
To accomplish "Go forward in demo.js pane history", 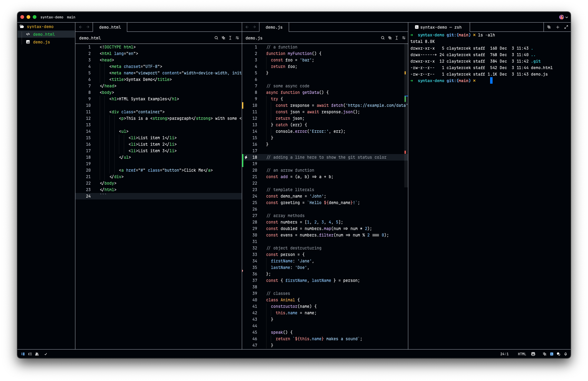I will [254, 27].
